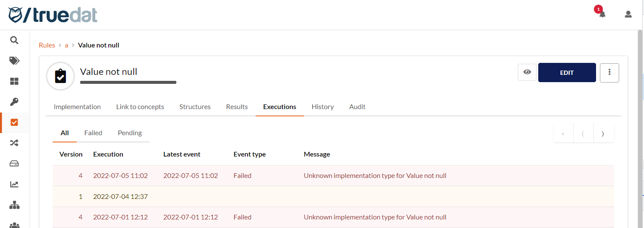This screenshot has height=228, width=644.
Task: Switch to the Results tab
Action: click(237, 107)
